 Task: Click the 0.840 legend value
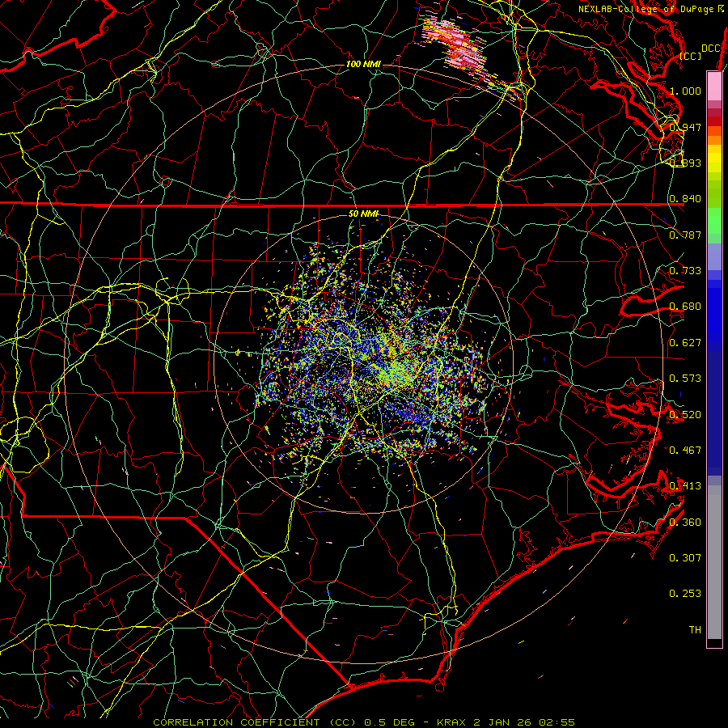685,199
